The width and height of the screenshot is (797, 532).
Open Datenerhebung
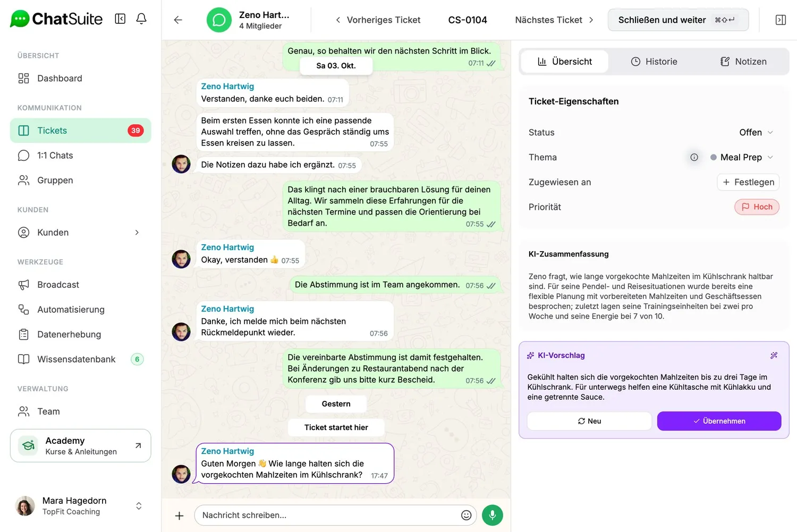pyautogui.click(x=81, y=334)
